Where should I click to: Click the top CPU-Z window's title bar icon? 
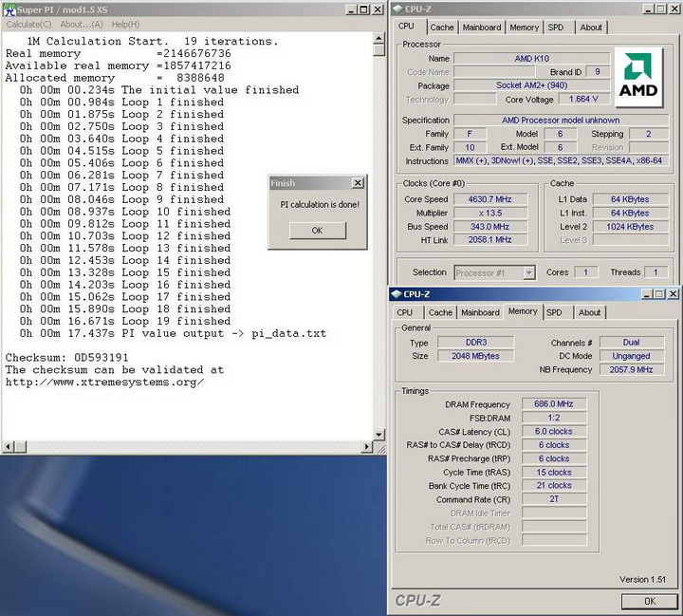(399, 9)
